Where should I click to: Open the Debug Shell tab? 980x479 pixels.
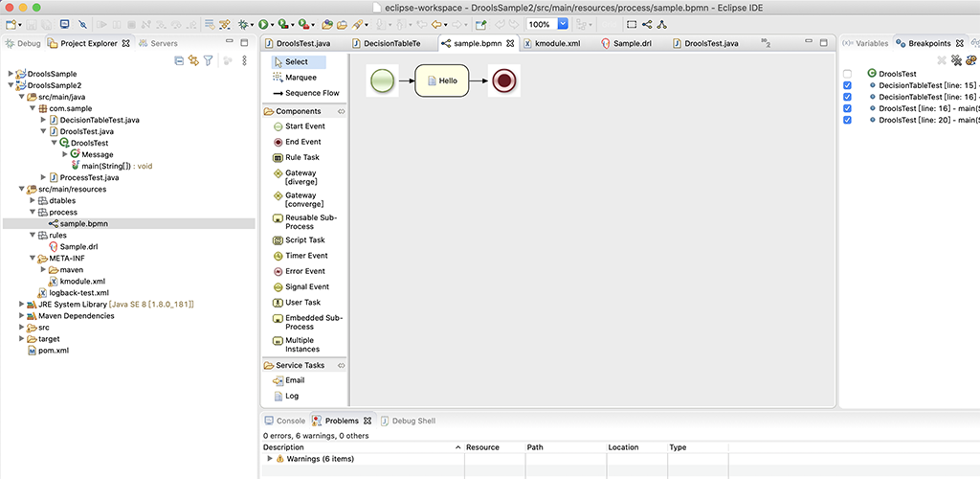tap(408, 421)
